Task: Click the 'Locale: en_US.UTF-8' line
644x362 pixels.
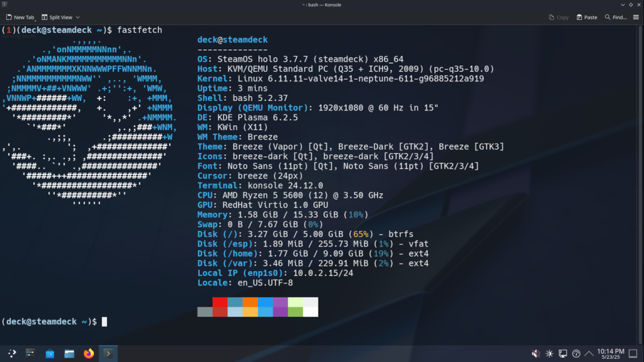Action: (x=245, y=283)
